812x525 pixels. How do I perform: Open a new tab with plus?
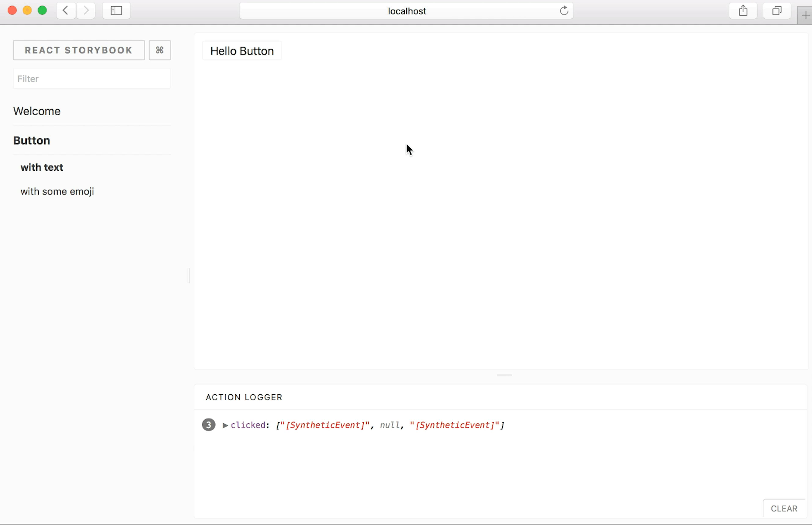coord(805,15)
